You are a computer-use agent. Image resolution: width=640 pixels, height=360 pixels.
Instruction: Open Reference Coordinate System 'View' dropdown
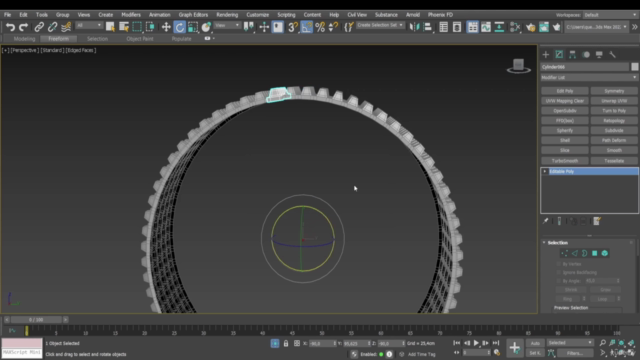pos(227,25)
